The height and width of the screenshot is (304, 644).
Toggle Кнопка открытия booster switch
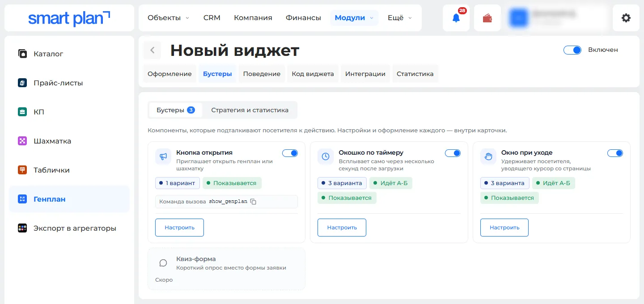tap(290, 153)
